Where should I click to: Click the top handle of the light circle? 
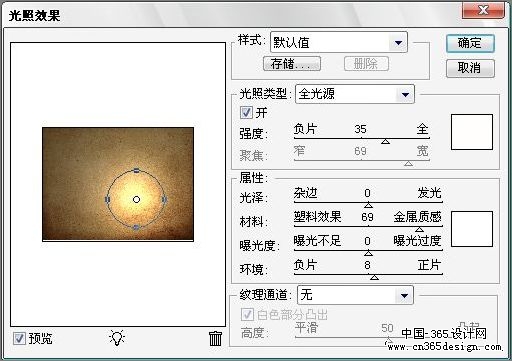coord(136,171)
